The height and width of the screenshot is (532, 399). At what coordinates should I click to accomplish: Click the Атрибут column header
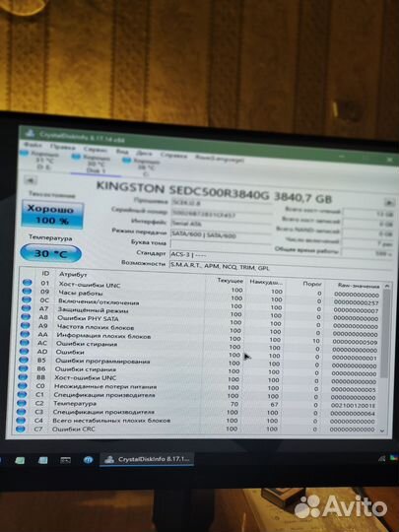[x=73, y=274]
